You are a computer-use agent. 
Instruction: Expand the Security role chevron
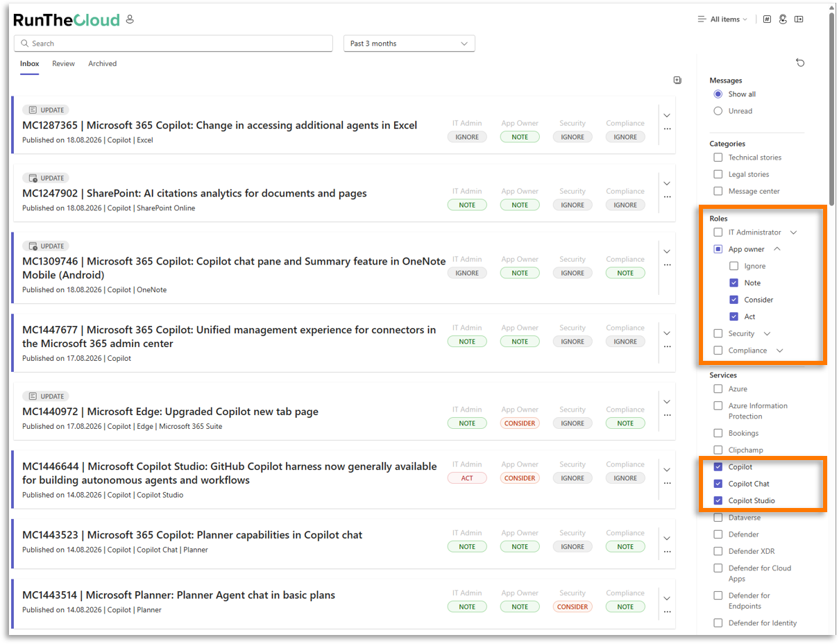[767, 334]
